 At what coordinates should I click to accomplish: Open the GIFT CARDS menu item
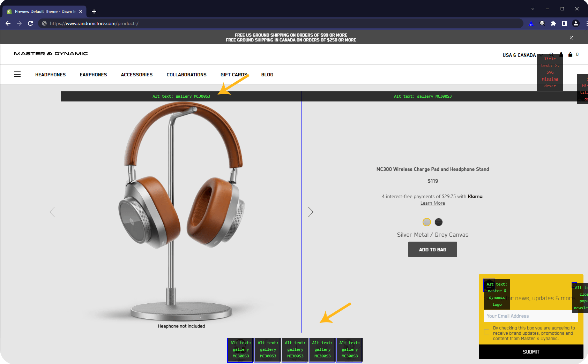click(234, 75)
